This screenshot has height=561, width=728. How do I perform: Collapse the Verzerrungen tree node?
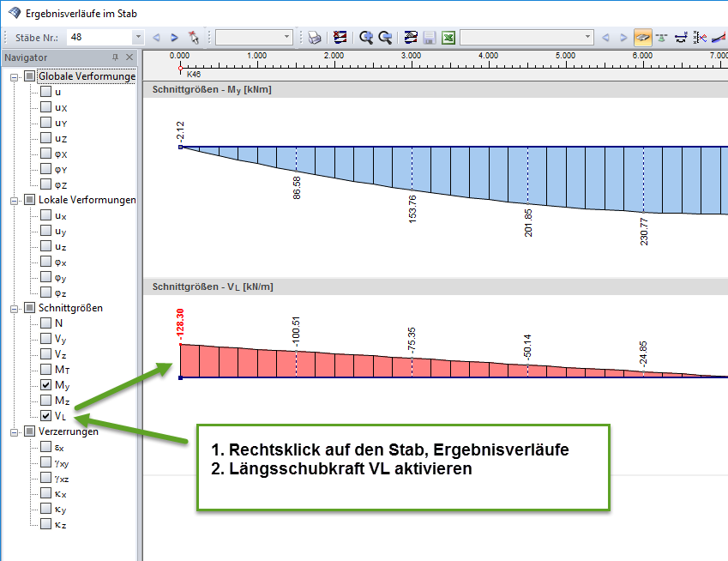(x=15, y=432)
